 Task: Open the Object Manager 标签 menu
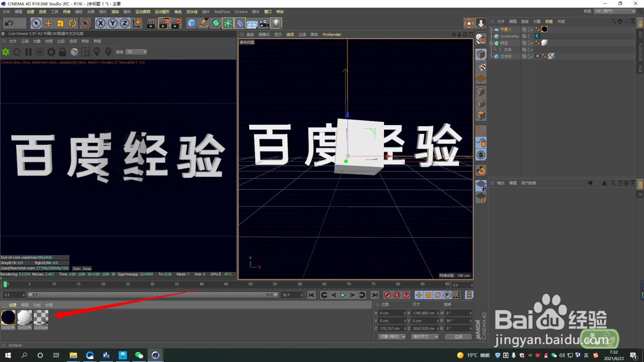click(x=549, y=22)
